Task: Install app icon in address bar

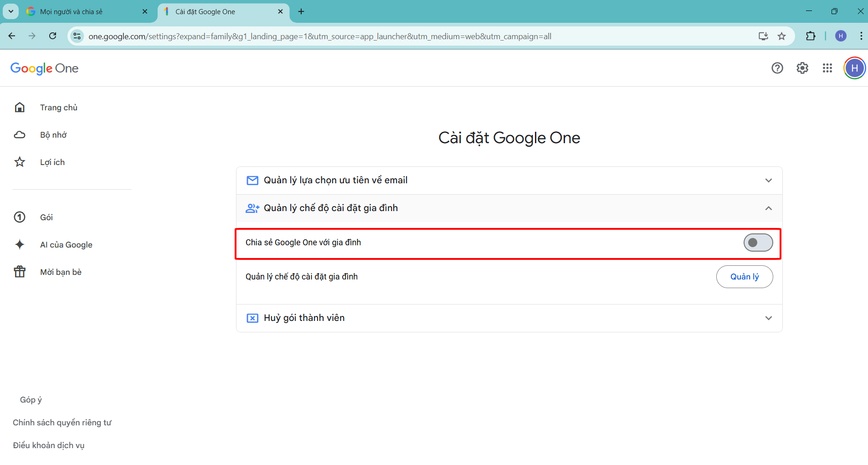Action: tap(763, 36)
